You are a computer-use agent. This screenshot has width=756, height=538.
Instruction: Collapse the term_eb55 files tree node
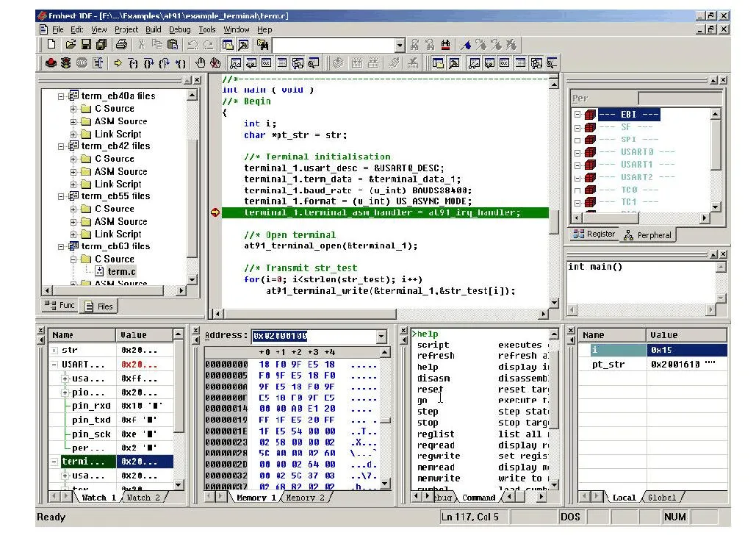[61, 196]
